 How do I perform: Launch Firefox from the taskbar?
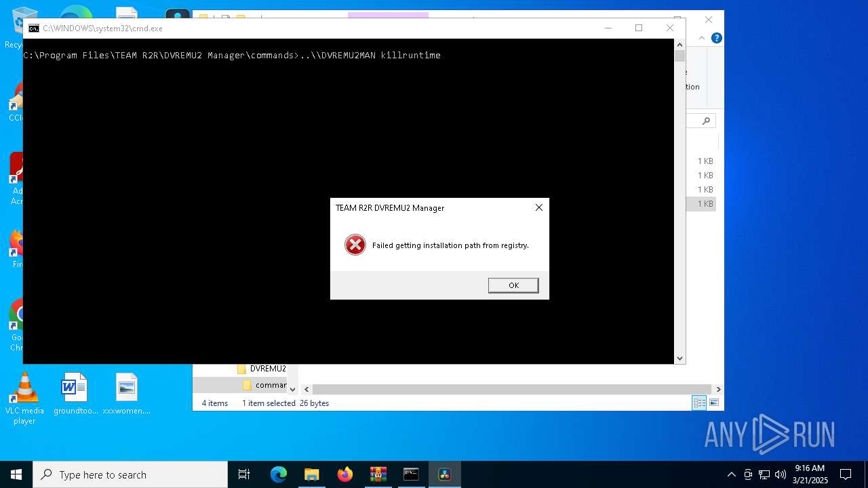pos(345,474)
